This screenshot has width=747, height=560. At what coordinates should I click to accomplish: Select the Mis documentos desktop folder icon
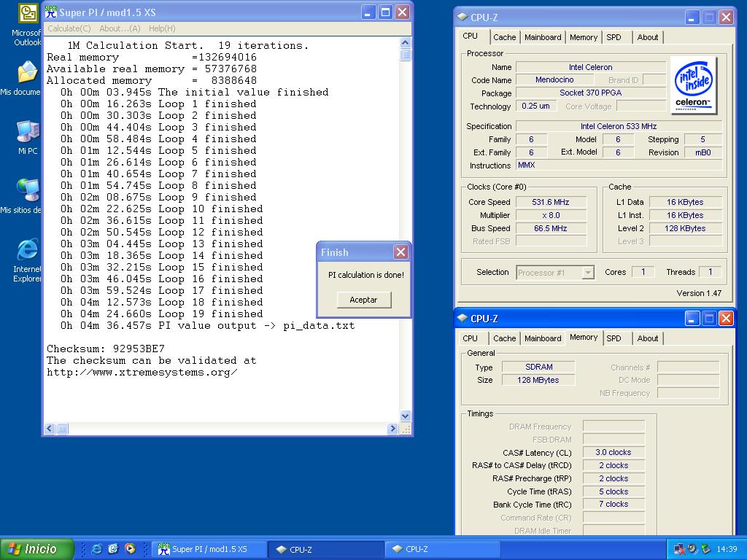coord(28,72)
